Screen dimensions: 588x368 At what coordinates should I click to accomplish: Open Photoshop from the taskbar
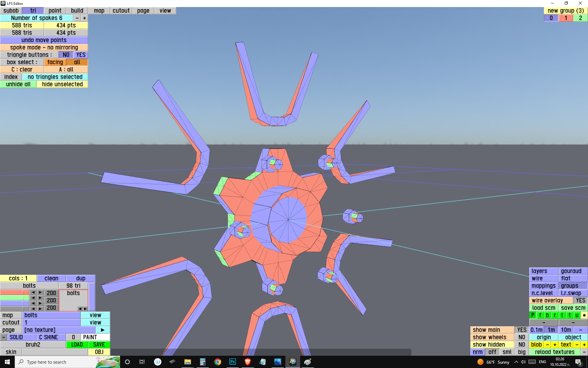tap(232, 362)
